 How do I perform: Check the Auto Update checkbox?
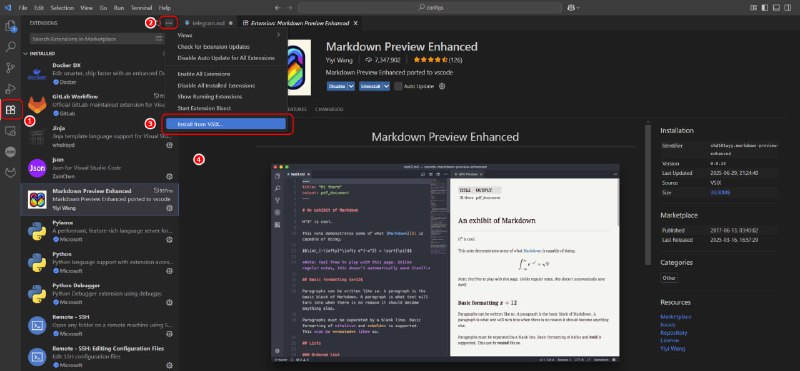tap(398, 86)
